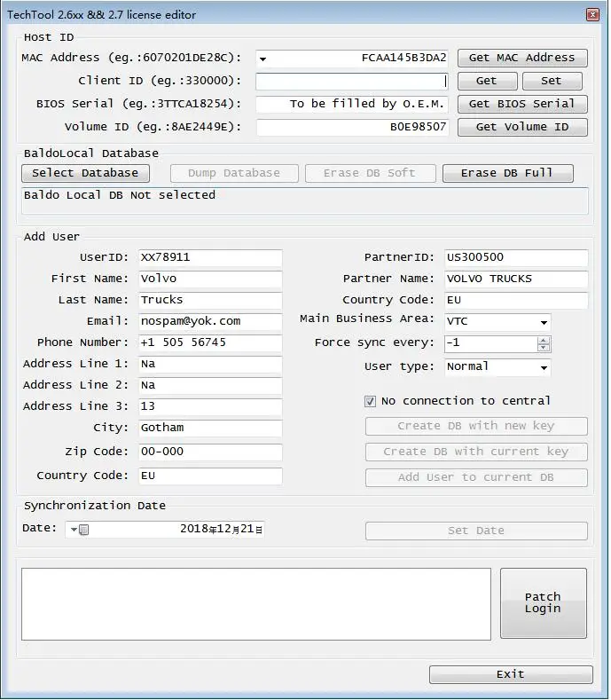Open the MAC Address dropdown arrow

point(262,59)
